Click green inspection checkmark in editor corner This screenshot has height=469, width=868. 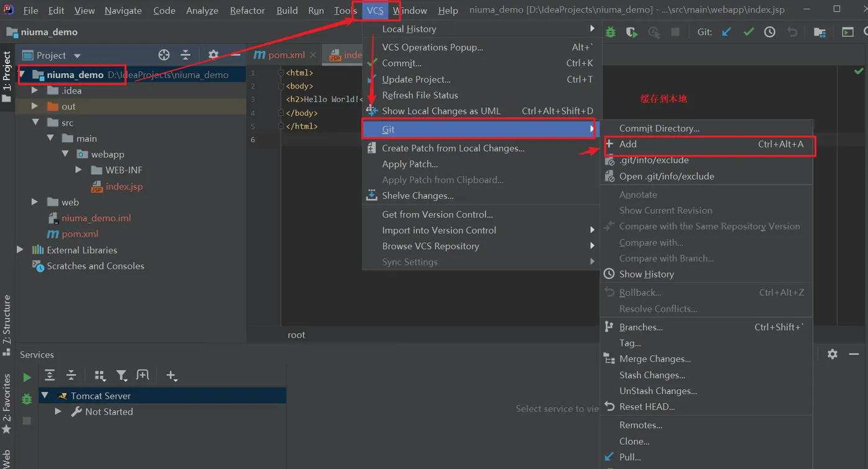click(859, 72)
